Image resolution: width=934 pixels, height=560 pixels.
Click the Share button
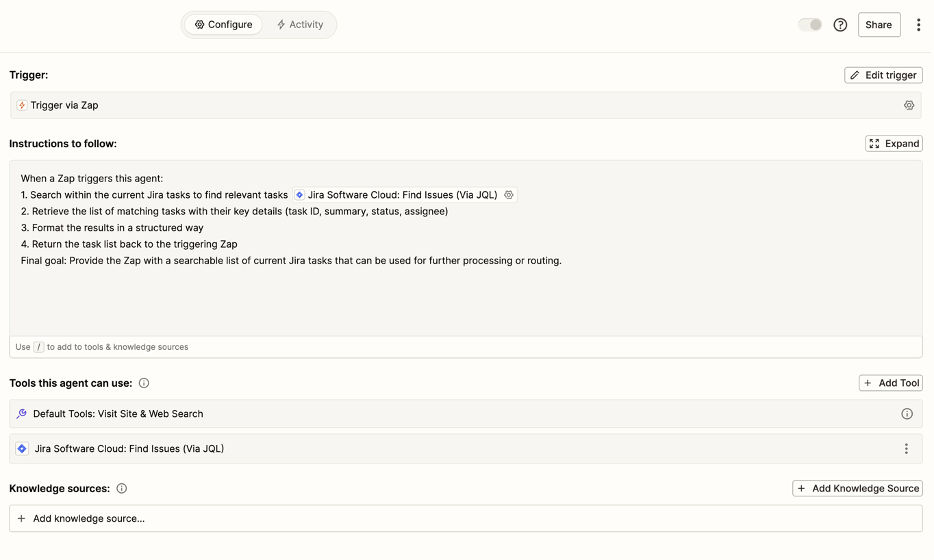tap(879, 25)
